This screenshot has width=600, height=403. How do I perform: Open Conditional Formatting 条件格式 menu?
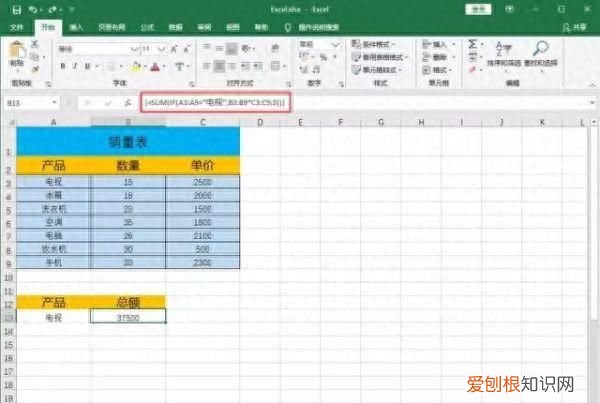374,44
